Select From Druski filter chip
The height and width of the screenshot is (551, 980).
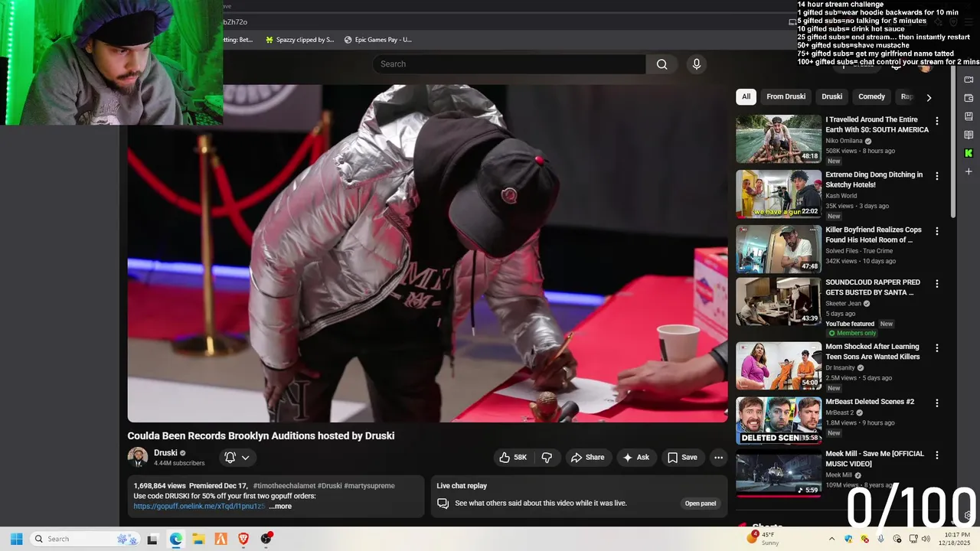tap(786, 96)
